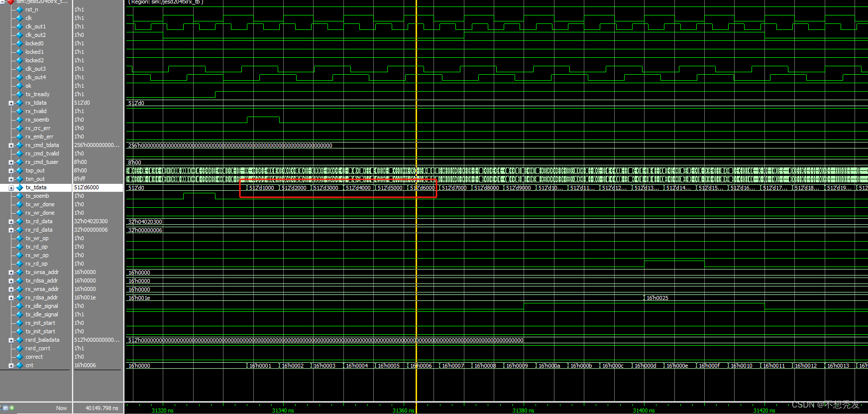Click the clk signal diamond icon
The image size is (868, 414).
(19, 18)
